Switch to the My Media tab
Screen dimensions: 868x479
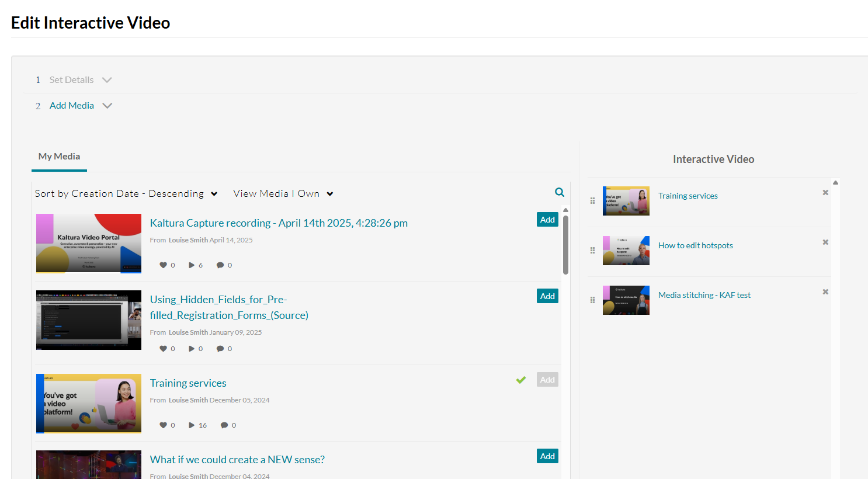pos(59,157)
